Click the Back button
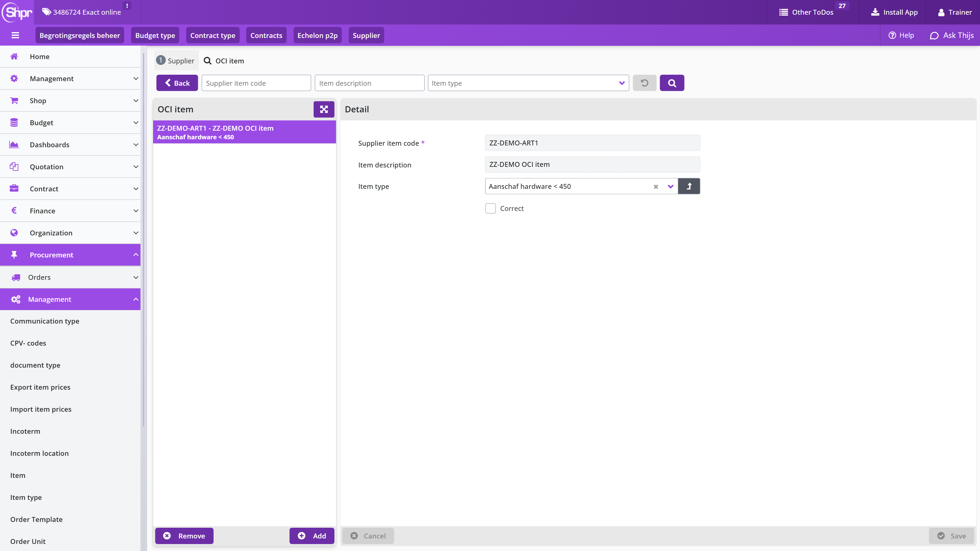Screen dimensions: 980x551 (x=177, y=83)
